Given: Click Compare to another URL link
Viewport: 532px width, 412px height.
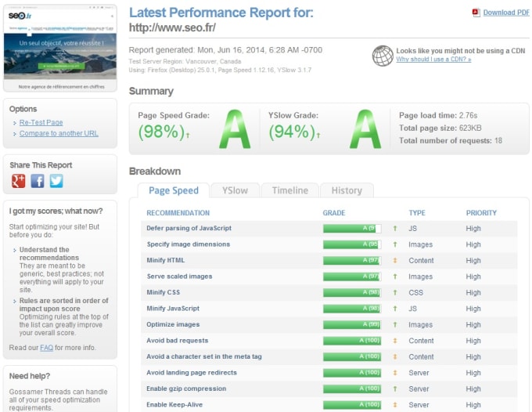Looking at the screenshot, I should coord(59,133).
